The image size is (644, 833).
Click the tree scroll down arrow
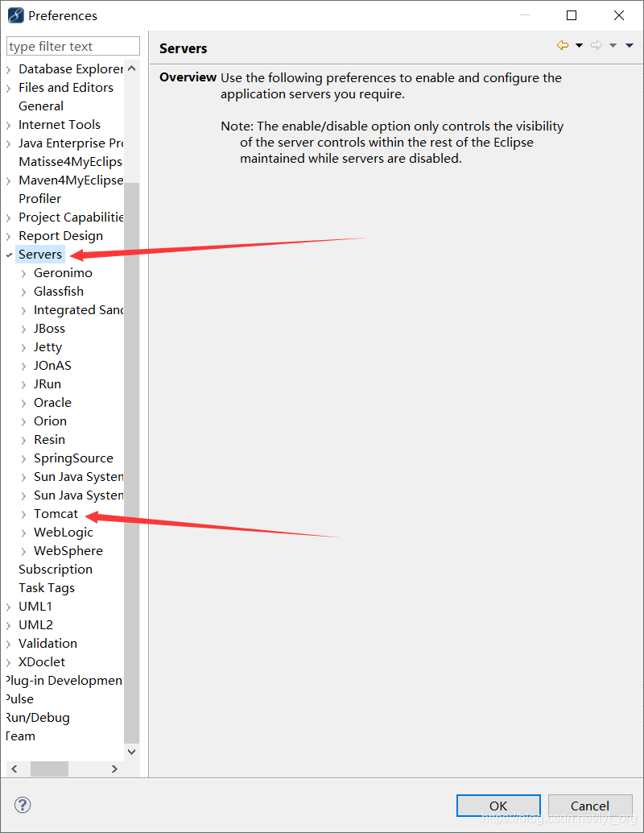click(x=132, y=752)
